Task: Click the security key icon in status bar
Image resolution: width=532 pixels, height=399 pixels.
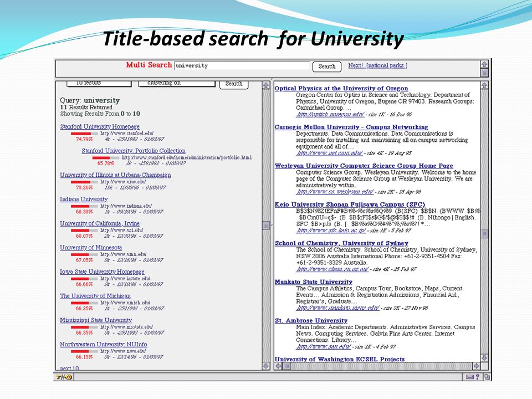Action: point(64,377)
